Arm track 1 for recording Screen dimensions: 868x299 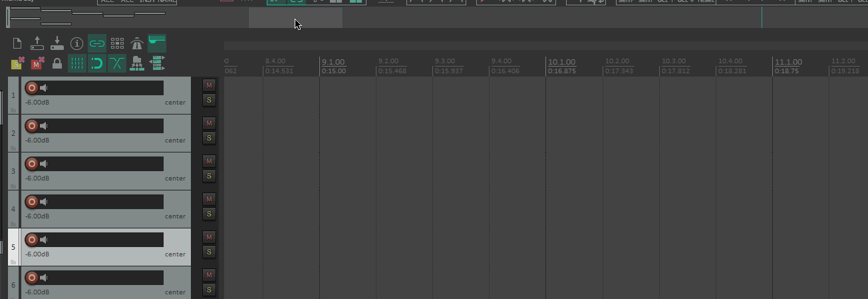31,88
